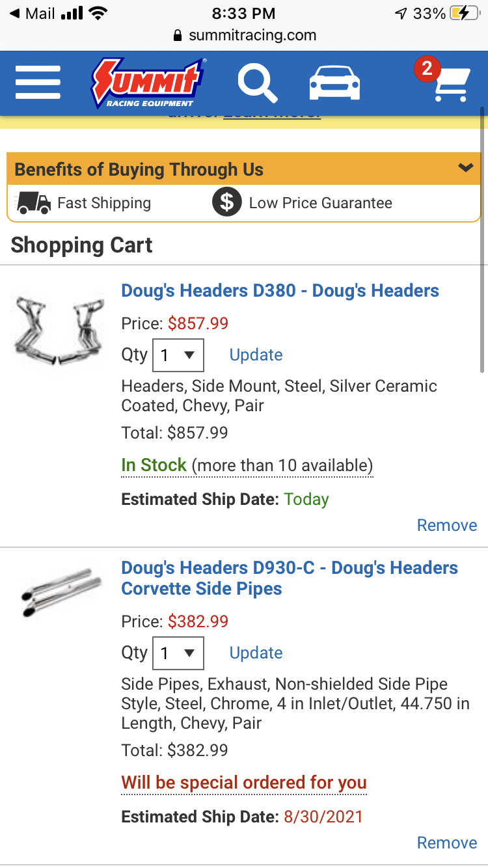The height and width of the screenshot is (868, 488).
Task: Collapse Benefits of Buying Through Us panel
Action: point(465,169)
